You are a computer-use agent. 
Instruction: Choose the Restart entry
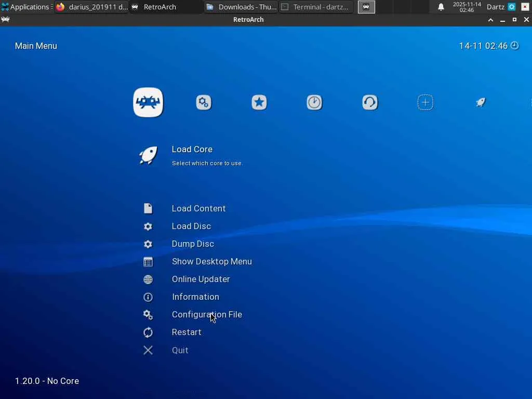(187, 332)
